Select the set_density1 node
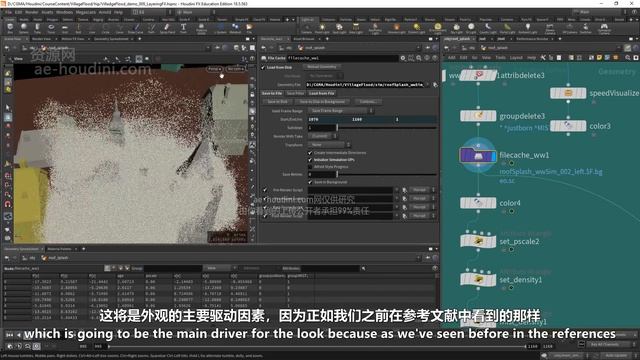 tap(478, 280)
